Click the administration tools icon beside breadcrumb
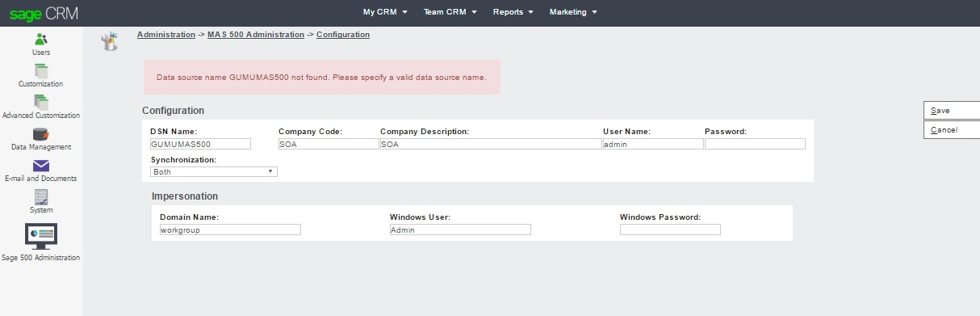Screen dimensions: 980x316 (x=109, y=41)
